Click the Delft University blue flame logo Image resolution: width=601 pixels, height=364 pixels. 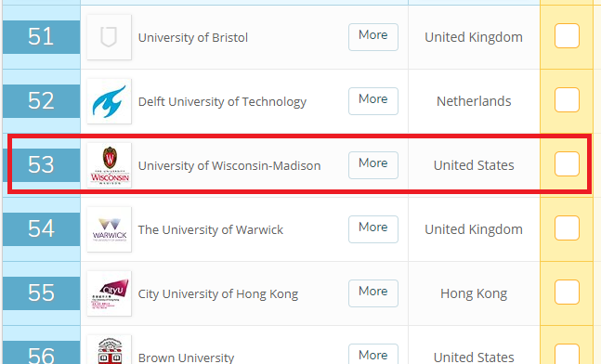tap(110, 101)
